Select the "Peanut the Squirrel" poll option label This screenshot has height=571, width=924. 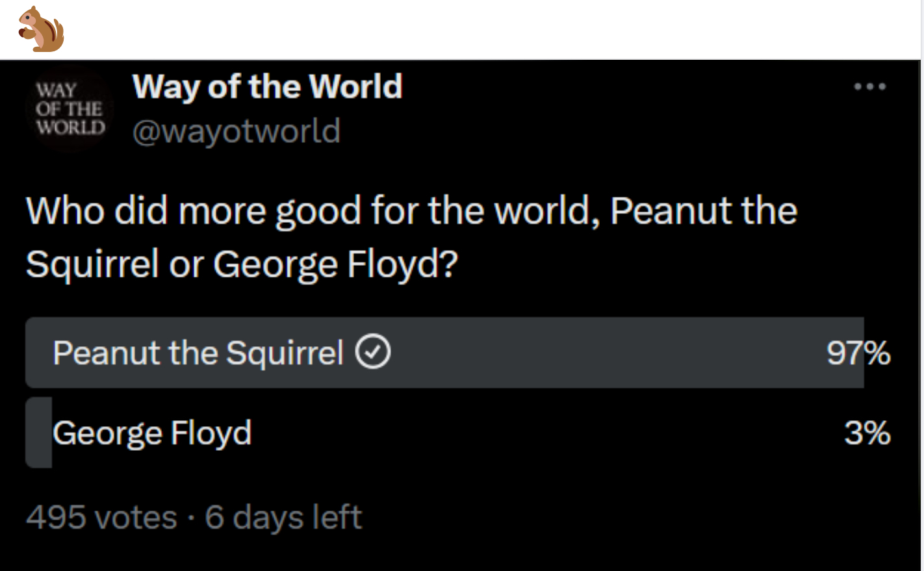pos(198,353)
